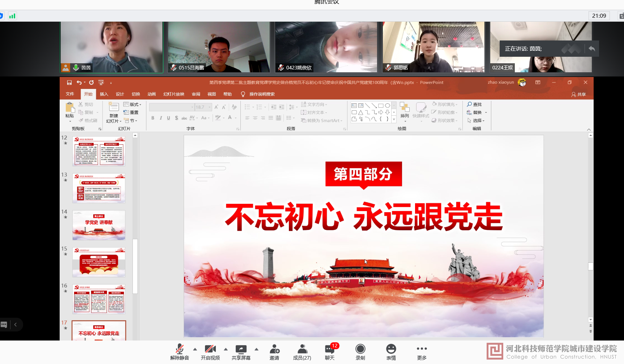Open the Members (27) list
Screen dimensions: 624x364
click(302, 349)
